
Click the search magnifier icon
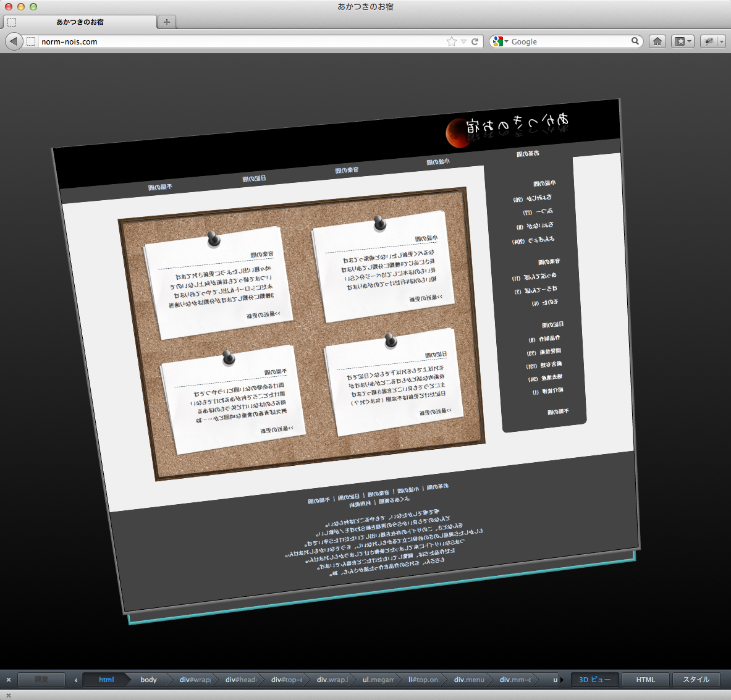click(x=635, y=41)
